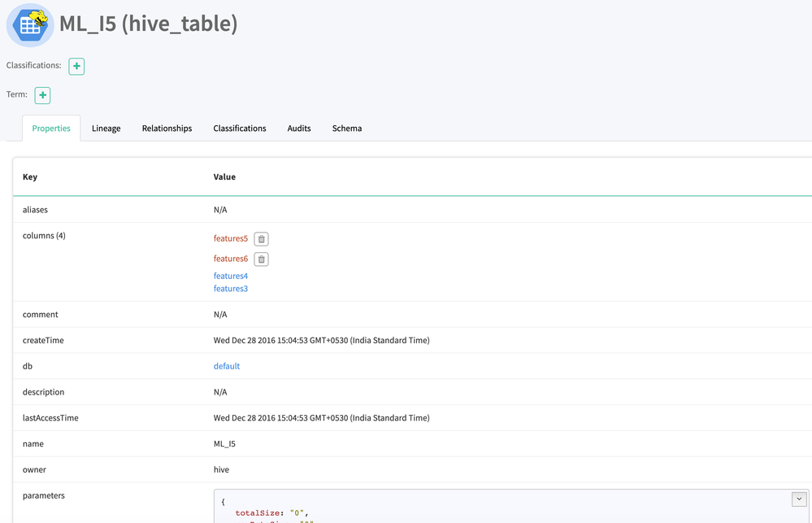Collapse the parameters JSON box with the chevron

pyautogui.click(x=799, y=499)
